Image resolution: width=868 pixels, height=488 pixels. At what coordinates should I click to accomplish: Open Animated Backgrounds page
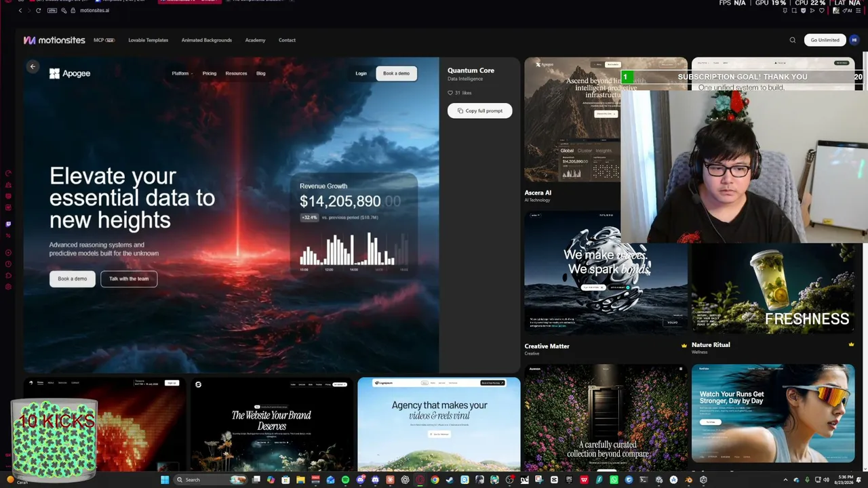[207, 40]
